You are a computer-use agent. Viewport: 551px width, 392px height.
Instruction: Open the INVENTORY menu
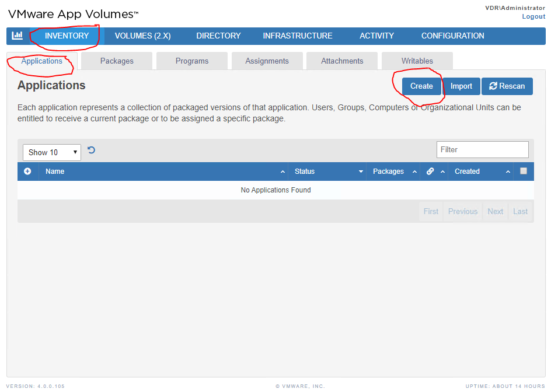click(67, 36)
